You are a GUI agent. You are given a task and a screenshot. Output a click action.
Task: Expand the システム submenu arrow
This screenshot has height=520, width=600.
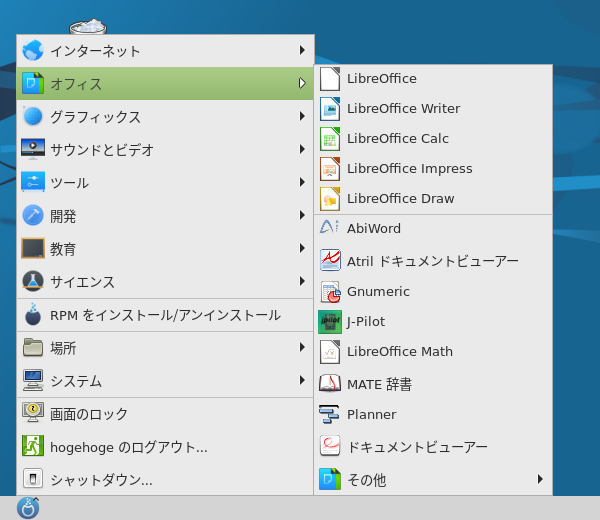coord(302,380)
